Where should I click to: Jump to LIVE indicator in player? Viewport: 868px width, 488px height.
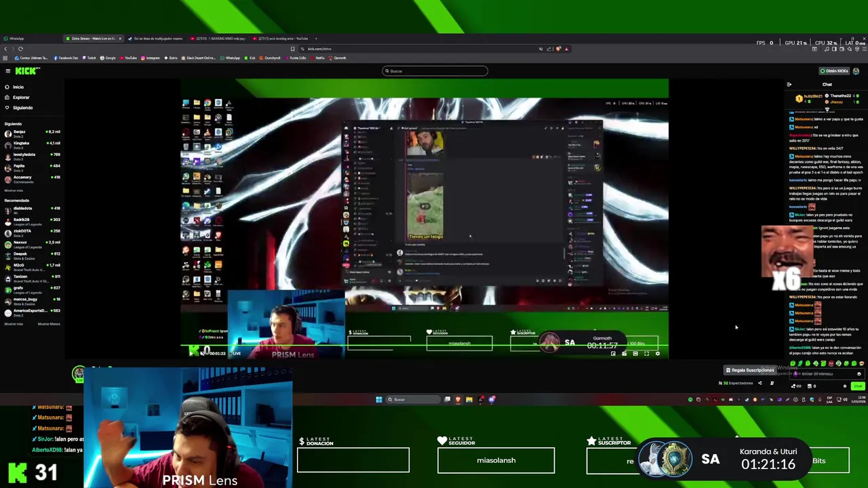coord(235,353)
